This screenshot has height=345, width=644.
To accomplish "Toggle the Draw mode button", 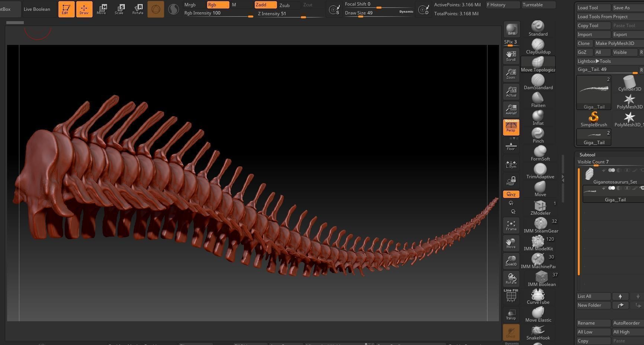I will [x=84, y=9].
